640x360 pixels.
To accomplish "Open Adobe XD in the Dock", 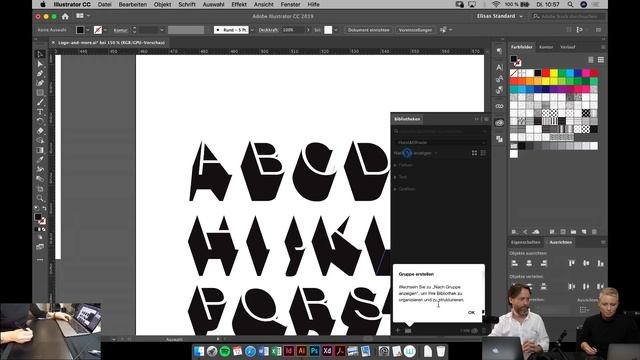I will [x=327, y=351].
